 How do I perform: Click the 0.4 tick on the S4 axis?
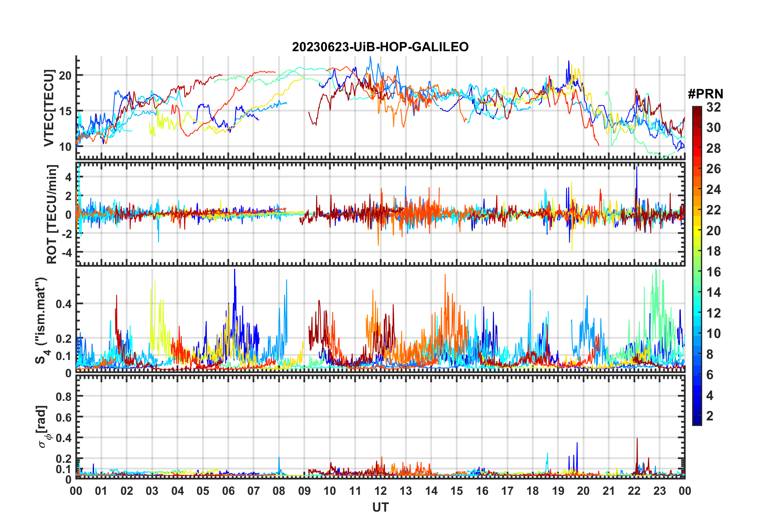[x=64, y=304]
